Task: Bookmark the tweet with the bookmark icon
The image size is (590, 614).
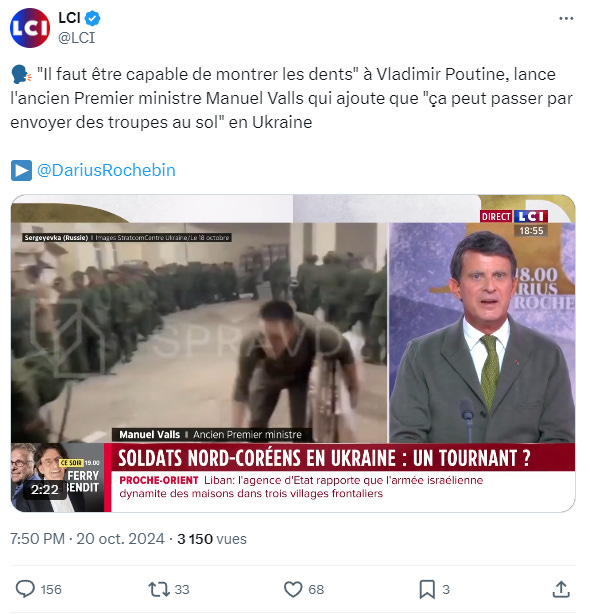Action: pos(427,589)
